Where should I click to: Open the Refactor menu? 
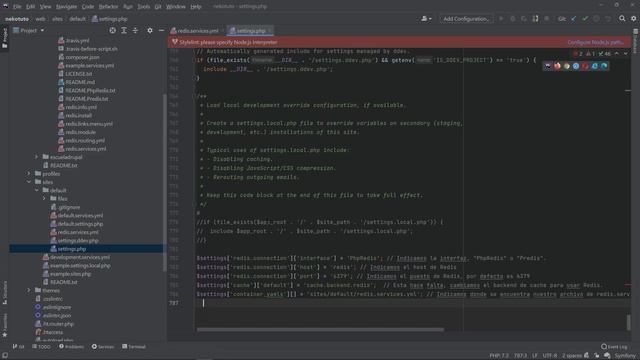(108, 7)
